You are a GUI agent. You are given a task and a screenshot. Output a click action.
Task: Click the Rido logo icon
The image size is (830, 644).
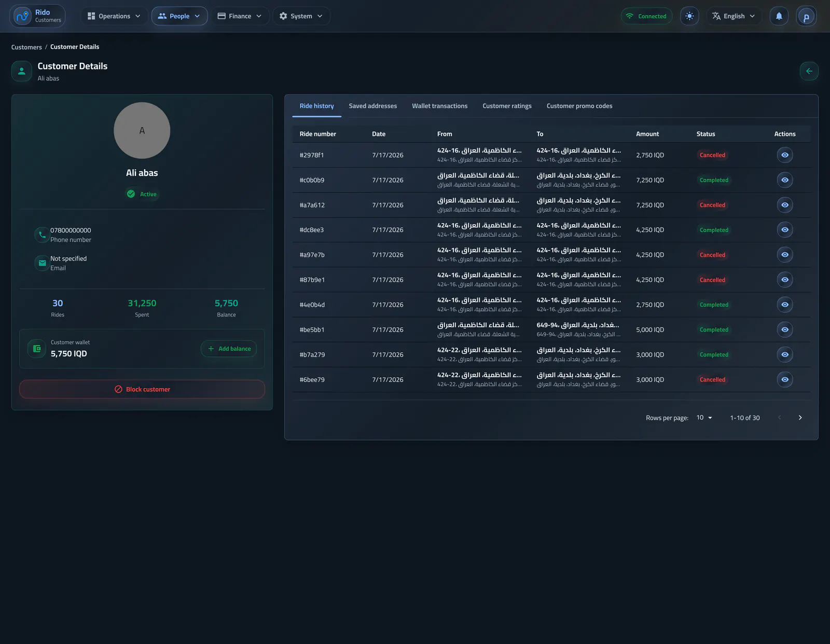click(x=22, y=16)
